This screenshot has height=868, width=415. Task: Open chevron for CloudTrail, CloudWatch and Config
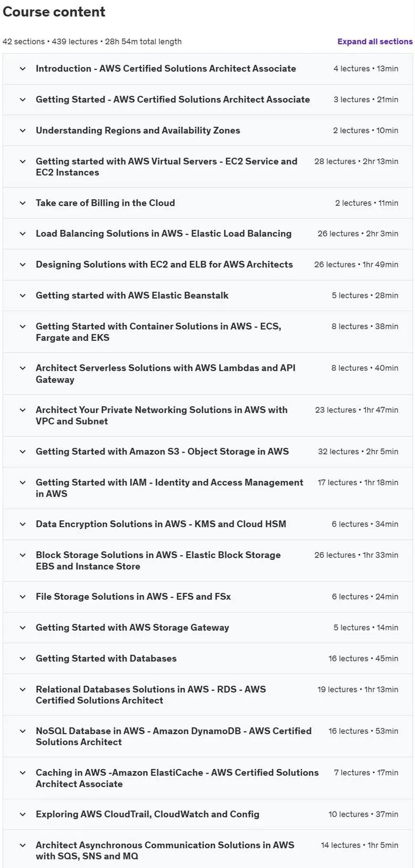point(22,814)
